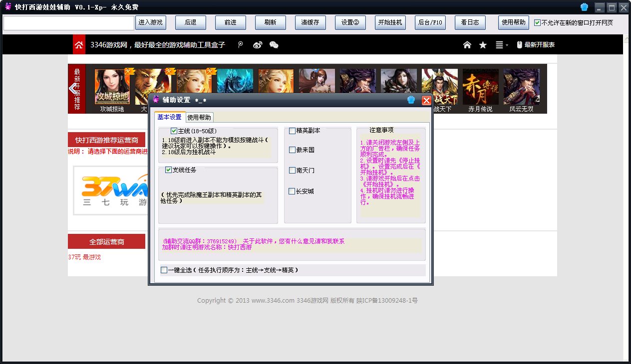Click the blue skin icon in 辅助设置 dialog
631x364 pixels.
(411, 100)
